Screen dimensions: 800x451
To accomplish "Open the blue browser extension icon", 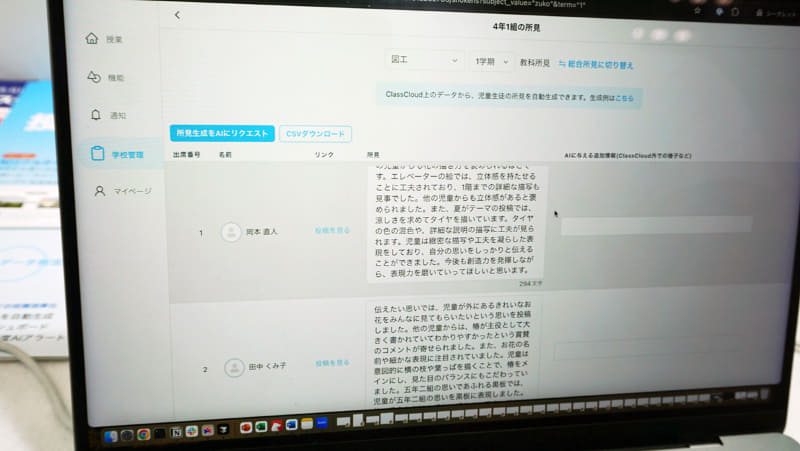I will (719, 12).
